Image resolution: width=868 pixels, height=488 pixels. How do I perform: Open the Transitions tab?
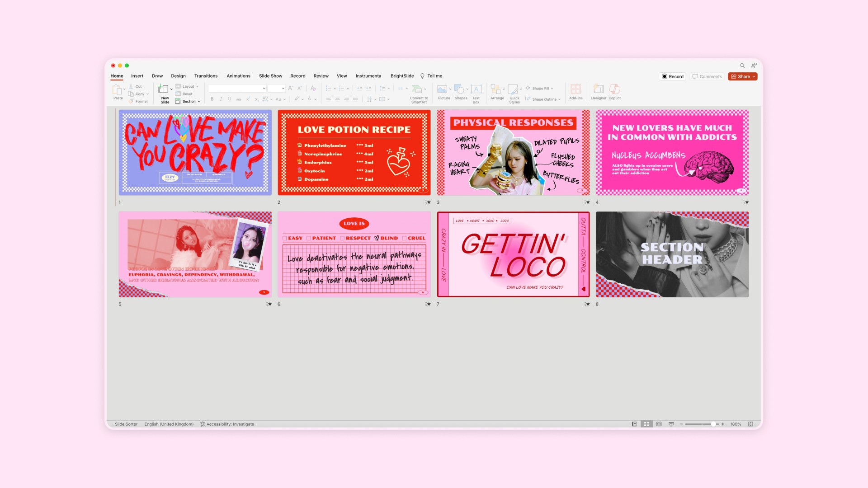[x=206, y=76]
